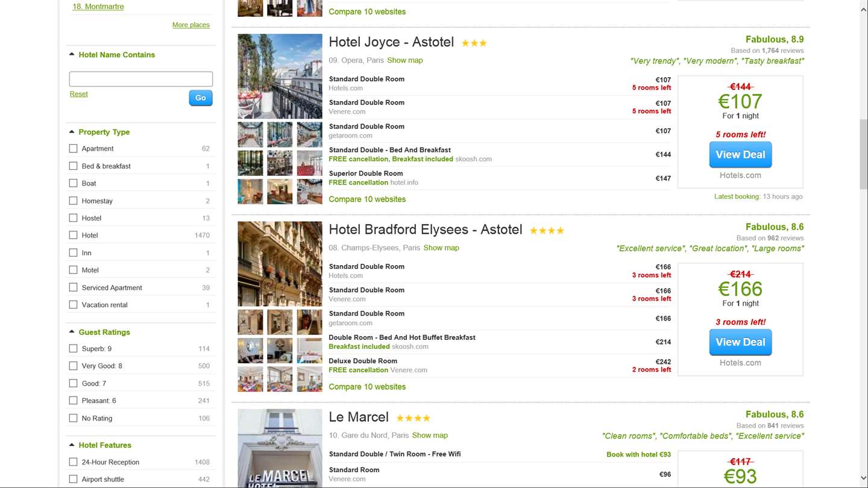The height and width of the screenshot is (488, 868).
Task: Click the blue Go search button
Action: click(x=200, y=98)
